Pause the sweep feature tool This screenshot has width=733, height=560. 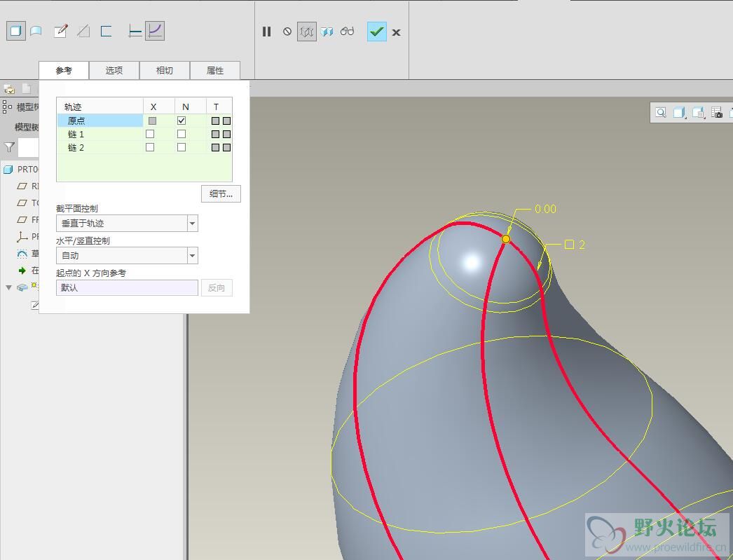click(266, 32)
